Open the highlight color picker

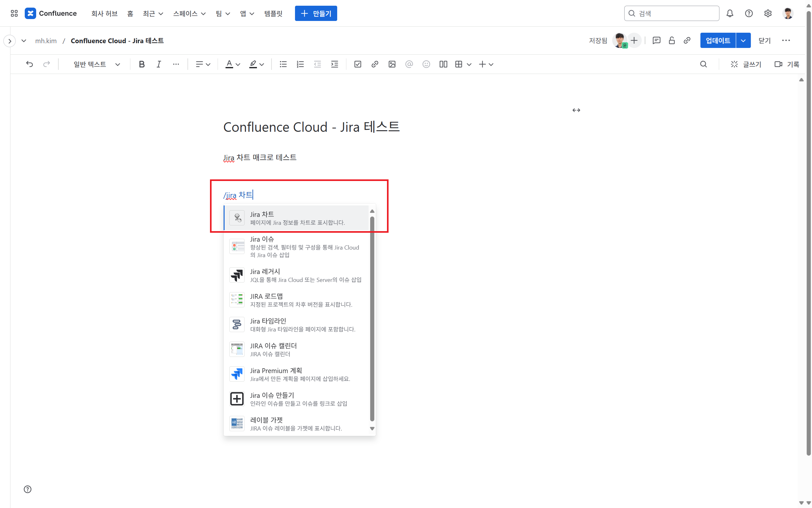point(256,64)
